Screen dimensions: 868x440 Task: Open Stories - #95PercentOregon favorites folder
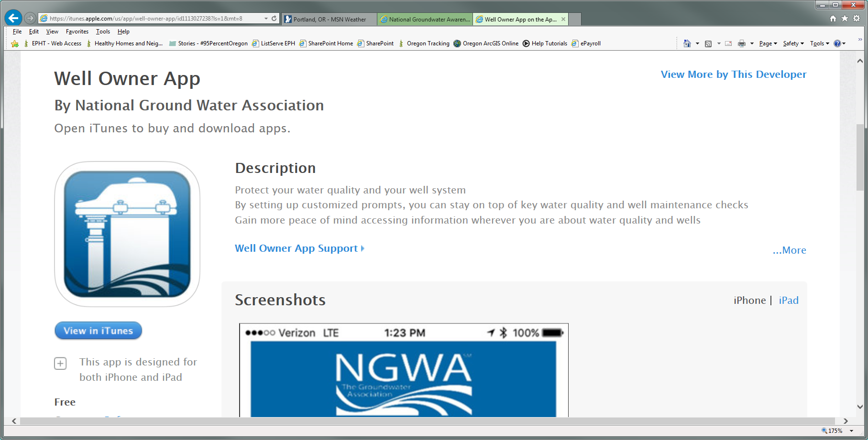pos(209,43)
